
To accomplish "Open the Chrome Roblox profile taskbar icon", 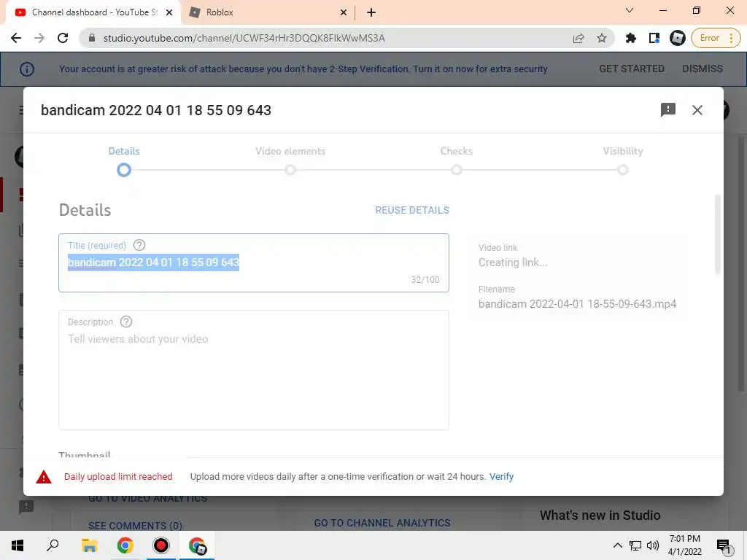I will point(197,545).
